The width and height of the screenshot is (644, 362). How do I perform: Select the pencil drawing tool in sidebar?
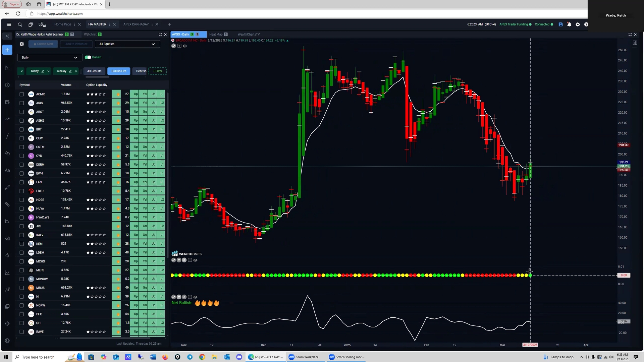[x=7, y=187]
